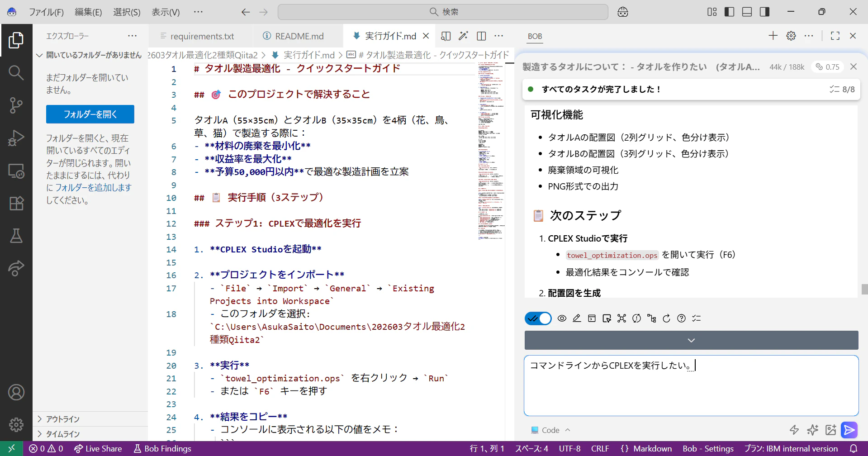Open Bob Findings in the status bar

[162, 449]
